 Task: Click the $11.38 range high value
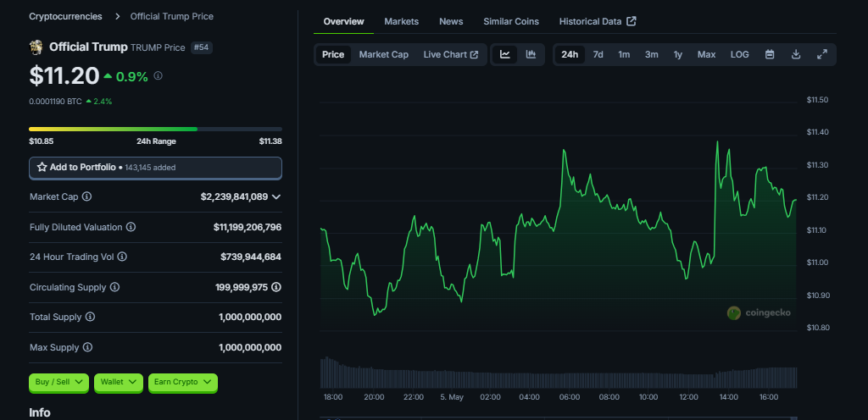click(270, 141)
